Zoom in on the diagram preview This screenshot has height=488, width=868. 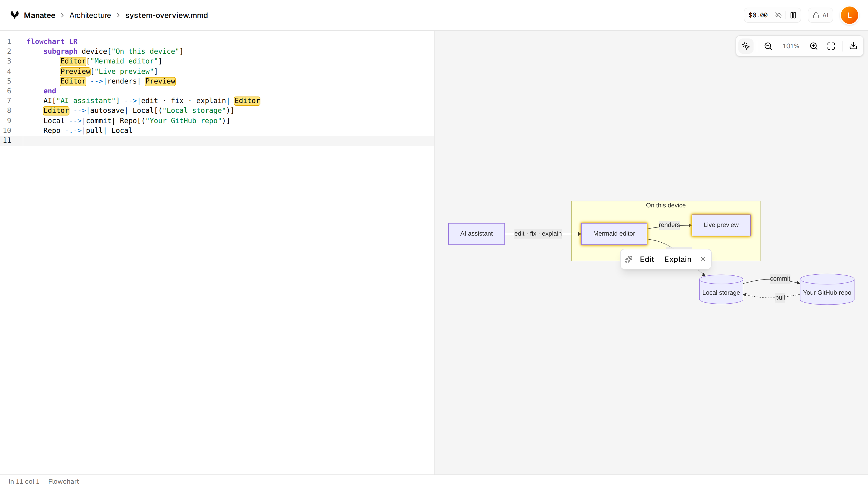point(814,46)
